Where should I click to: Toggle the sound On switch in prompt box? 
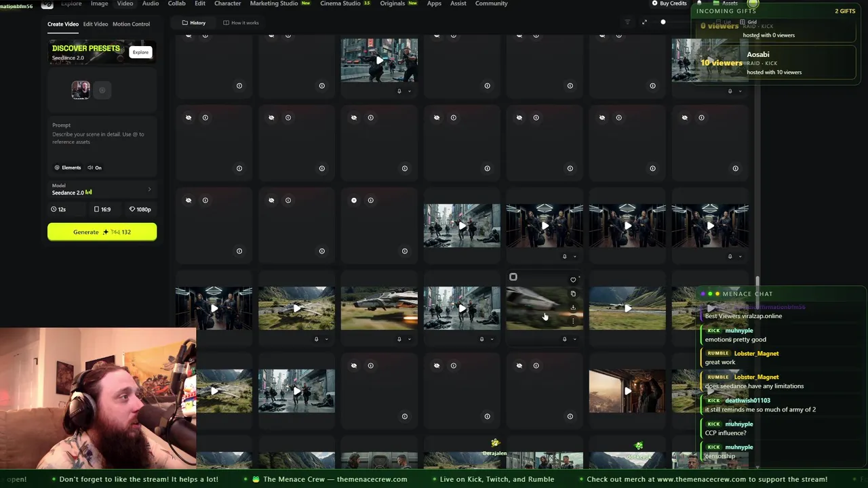click(94, 167)
